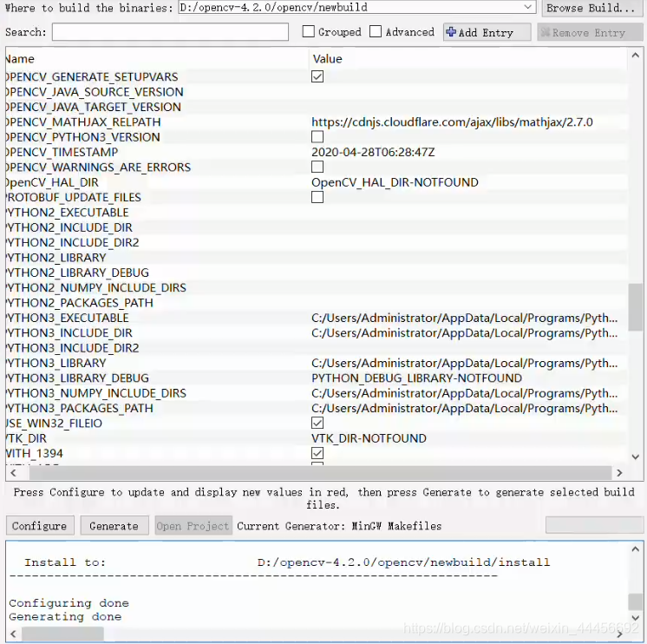The image size is (647, 644).
Task: Check the PROTOBUF_UPDATE_FILES checkbox
Action: click(x=317, y=197)
